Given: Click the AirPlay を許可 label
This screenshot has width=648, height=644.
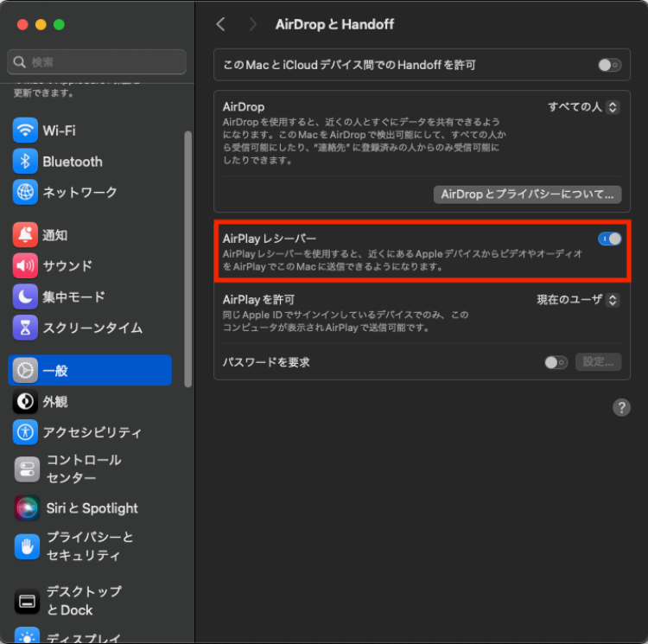Looking at the screenshot, I should coord(258,300).
